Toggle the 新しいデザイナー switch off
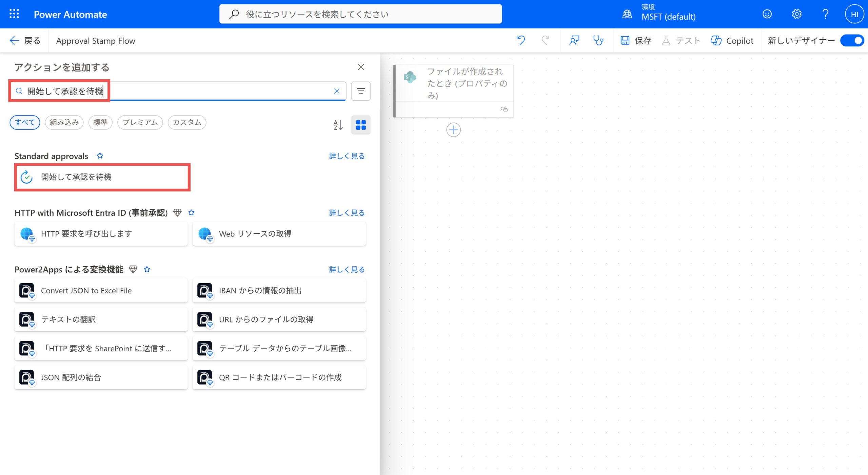This screenshot has width=868, height=475. (852, 40)
